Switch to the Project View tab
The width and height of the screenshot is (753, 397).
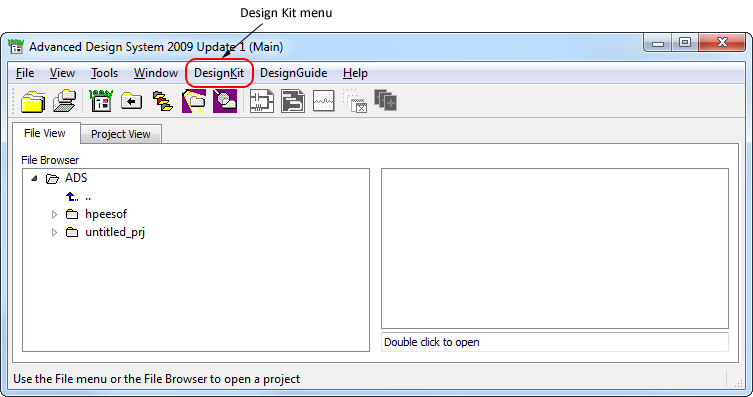pyautogui.click(x=121, y=134)
